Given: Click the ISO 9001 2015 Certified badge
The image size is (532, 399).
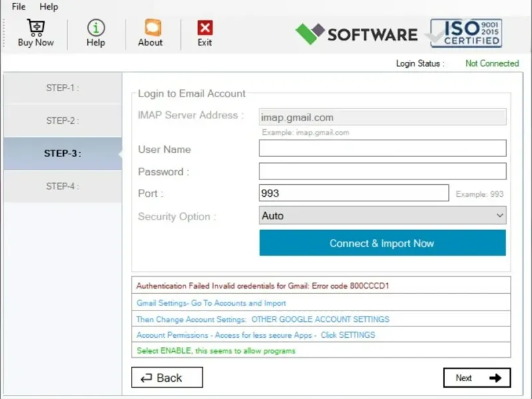Looking at the screenshot, I should (466, 33).
